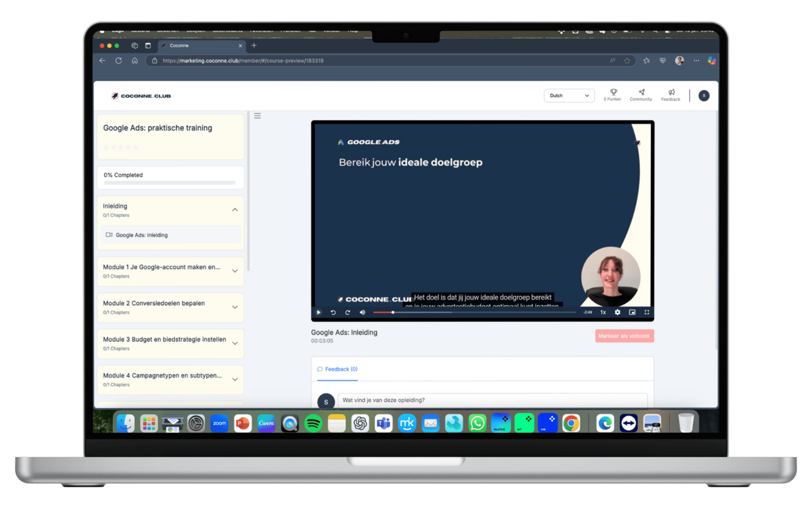The height and width of the screenshot is (508, 812).
Task: Open PowerPoint from the dock
Action: coord(243,423)
